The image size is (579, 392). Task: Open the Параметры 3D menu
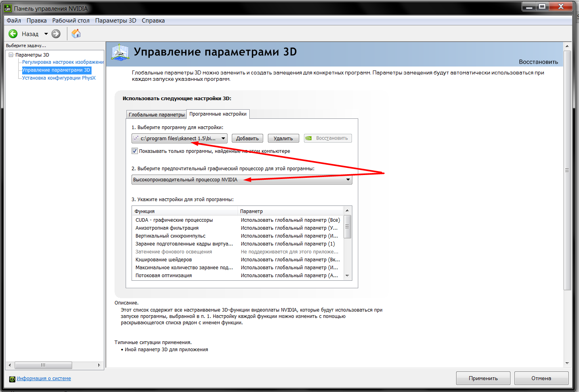pyautogui.click(x=116, y=21)
